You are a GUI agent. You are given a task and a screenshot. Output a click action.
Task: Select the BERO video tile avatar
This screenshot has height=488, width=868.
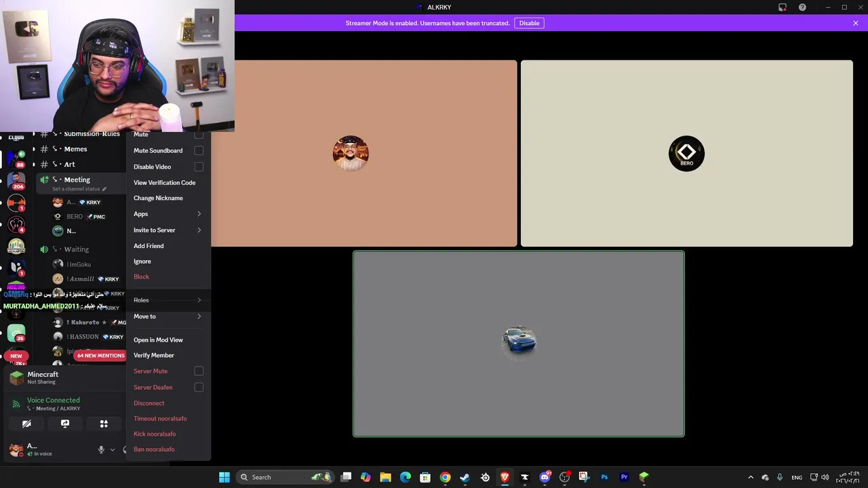686,154
